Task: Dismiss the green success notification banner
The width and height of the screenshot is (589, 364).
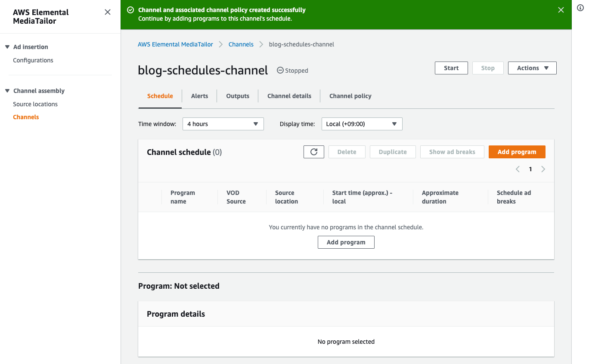Action: click(561, 9)
